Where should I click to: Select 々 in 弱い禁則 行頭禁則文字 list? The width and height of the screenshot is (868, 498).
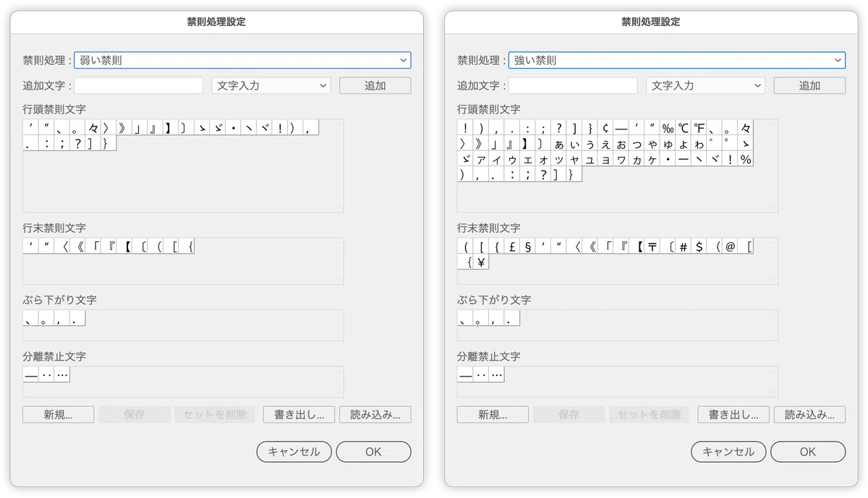point(93,128)
